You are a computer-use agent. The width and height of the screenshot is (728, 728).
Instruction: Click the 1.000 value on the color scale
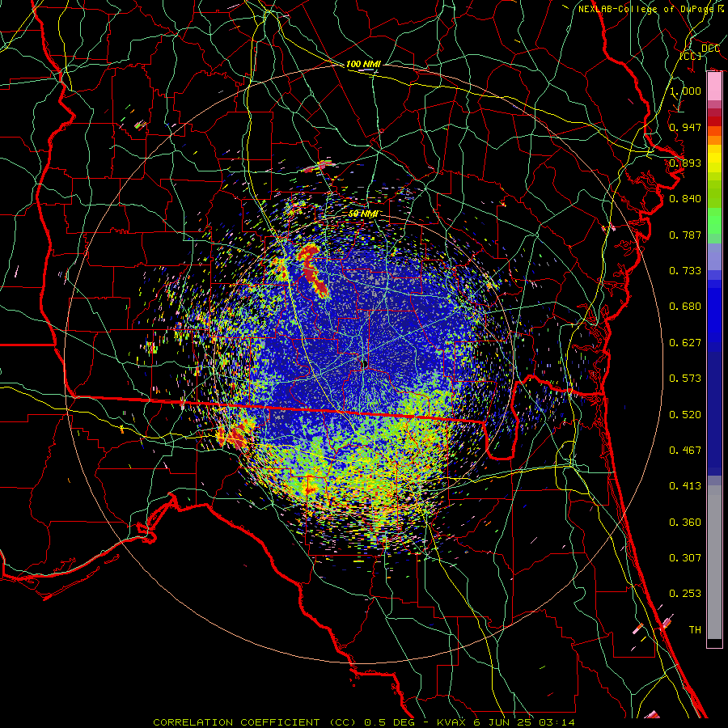tap(685, 91)
